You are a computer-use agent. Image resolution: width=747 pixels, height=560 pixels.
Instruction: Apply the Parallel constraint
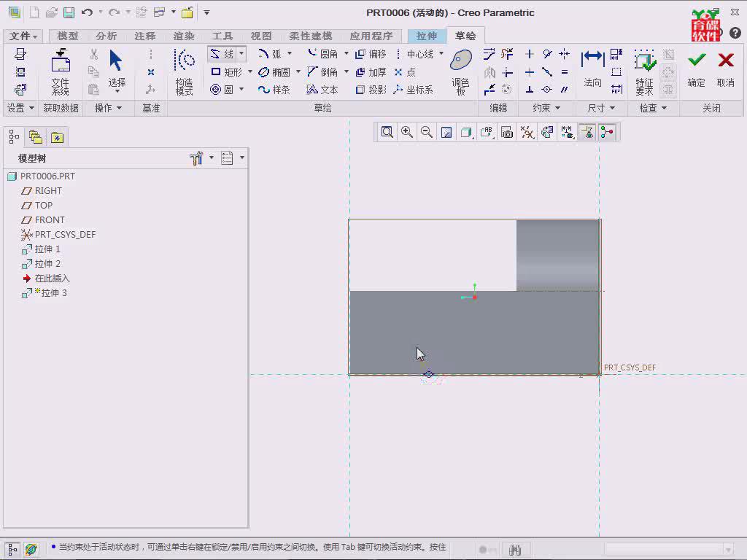click(x=565, y=90)
